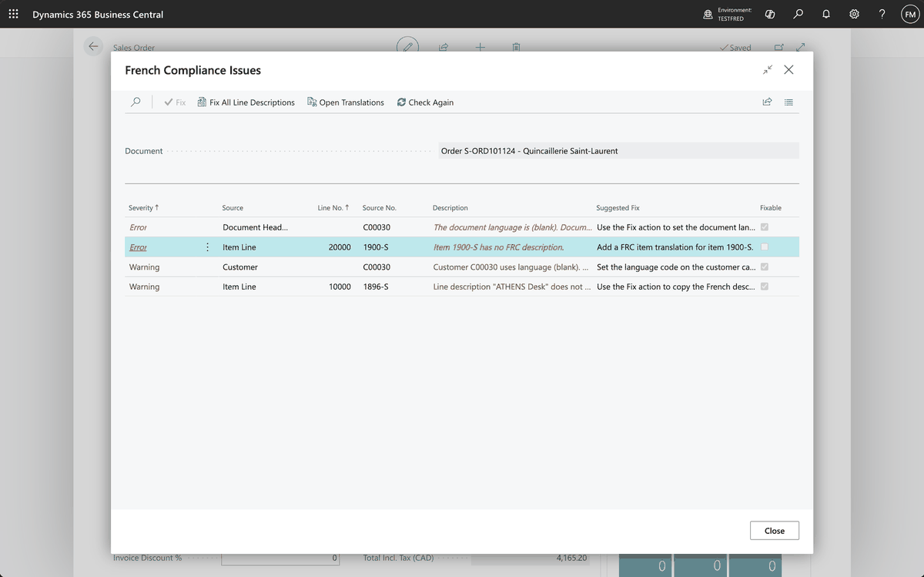Click the Dynamics 365 Business Central title
Image resolution: width=924 pixels, height=577 pixels.
98,15
